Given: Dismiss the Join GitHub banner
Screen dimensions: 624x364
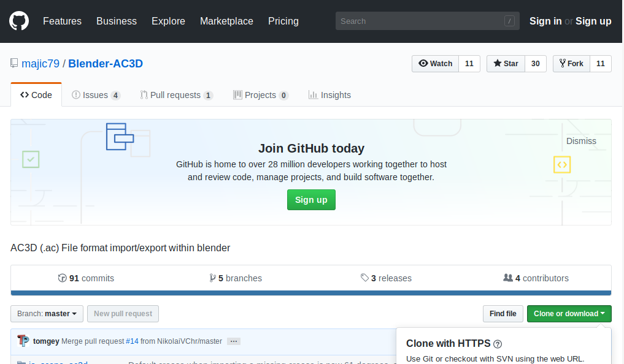Looking at the screenshot, I should [x=581, y=141].
